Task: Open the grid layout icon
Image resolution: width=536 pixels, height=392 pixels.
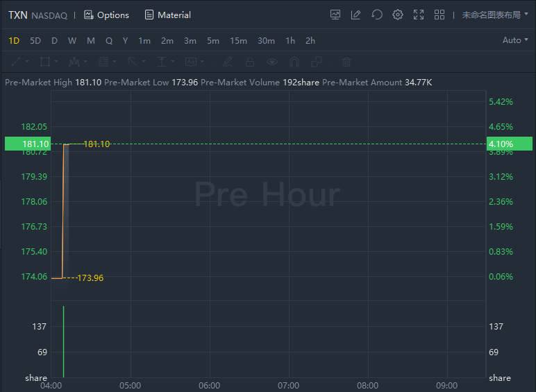Action: tap(439, 15)
